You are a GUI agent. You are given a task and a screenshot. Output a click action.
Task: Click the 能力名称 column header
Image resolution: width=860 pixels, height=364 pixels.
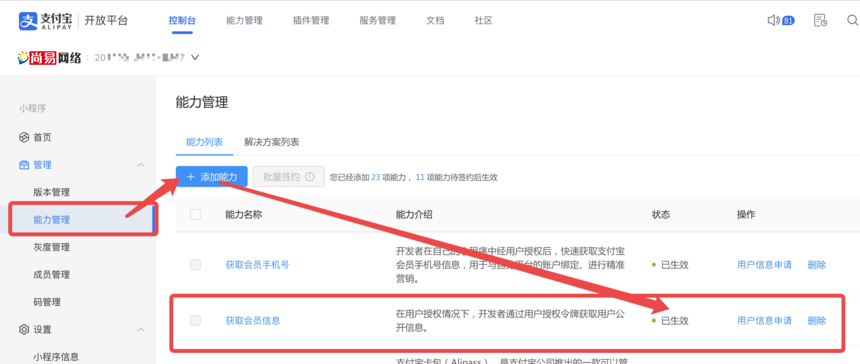point(244,214)
